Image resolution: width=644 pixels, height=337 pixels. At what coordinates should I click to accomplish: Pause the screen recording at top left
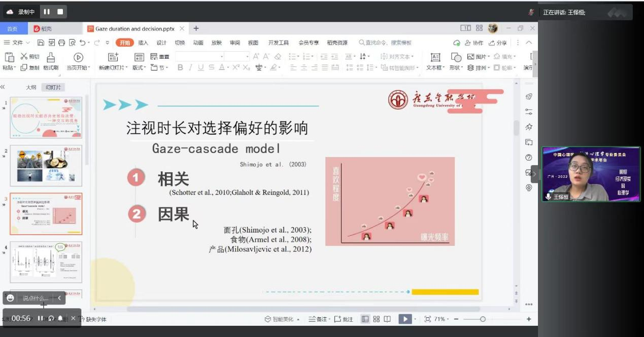click(x=47, y=12)
